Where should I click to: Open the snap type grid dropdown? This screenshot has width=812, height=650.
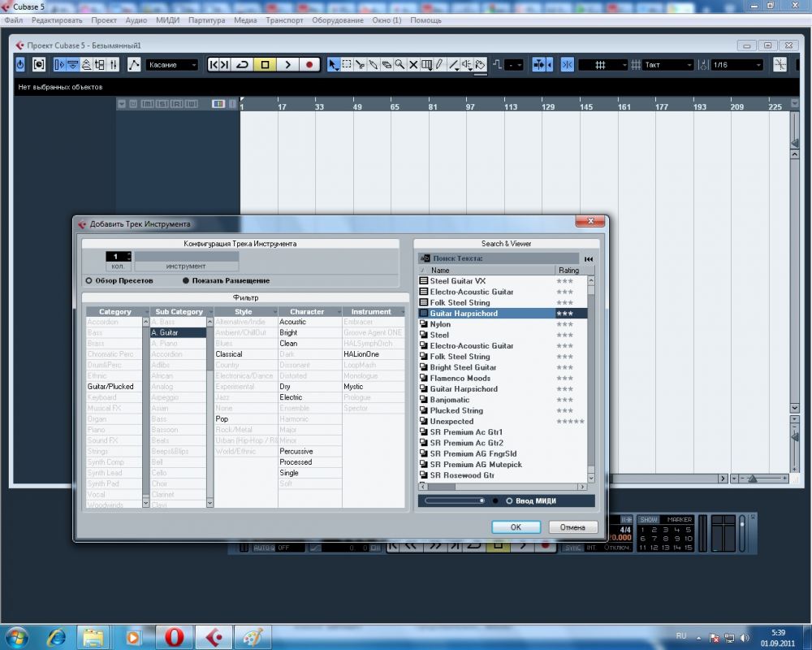pyautogui.click(x=603, y=65)
